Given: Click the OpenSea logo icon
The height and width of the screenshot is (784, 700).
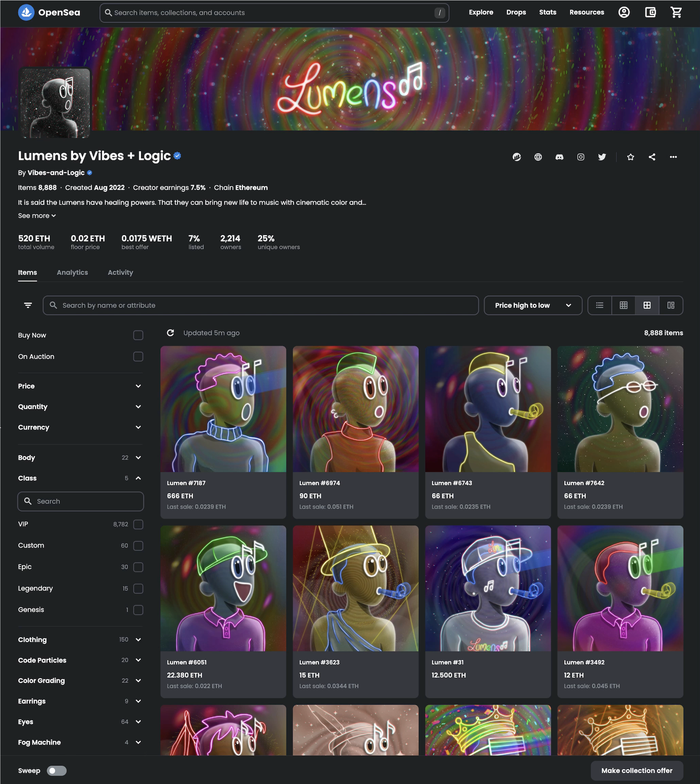Looking at the screenshot, I should point(26,12).
